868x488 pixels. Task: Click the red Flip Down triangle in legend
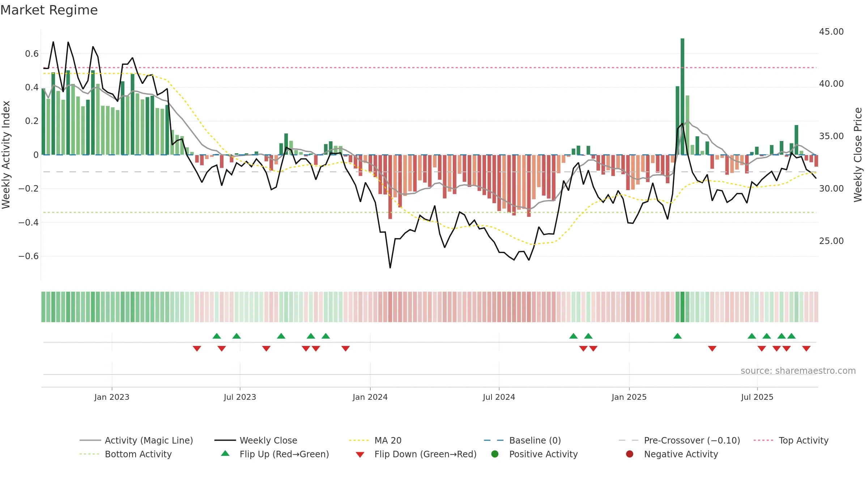click(360, 455)
